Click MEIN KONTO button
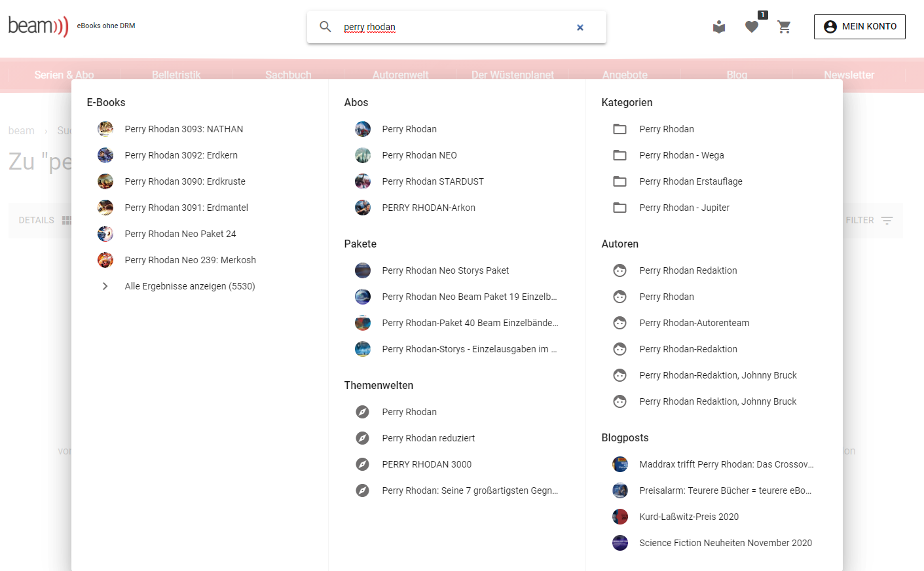The image size is (924, 571). pyautogui.click(x=860, y=27)
